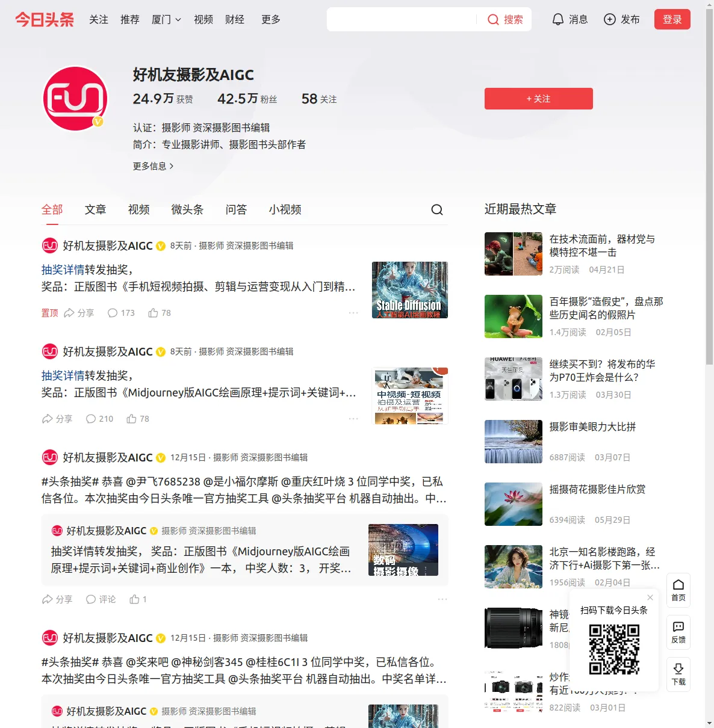
Task: Open 推荐 in the top navigation
Action: [x=130, y=19]
